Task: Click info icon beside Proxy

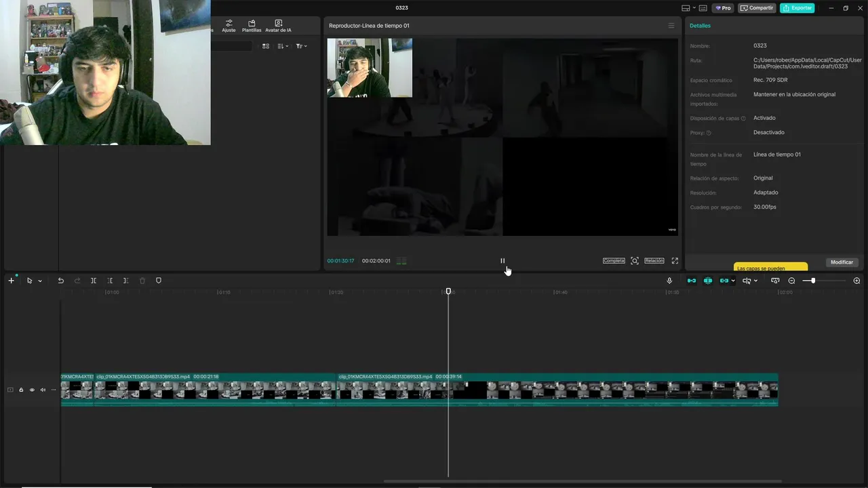Action: [x=709, y=133]
